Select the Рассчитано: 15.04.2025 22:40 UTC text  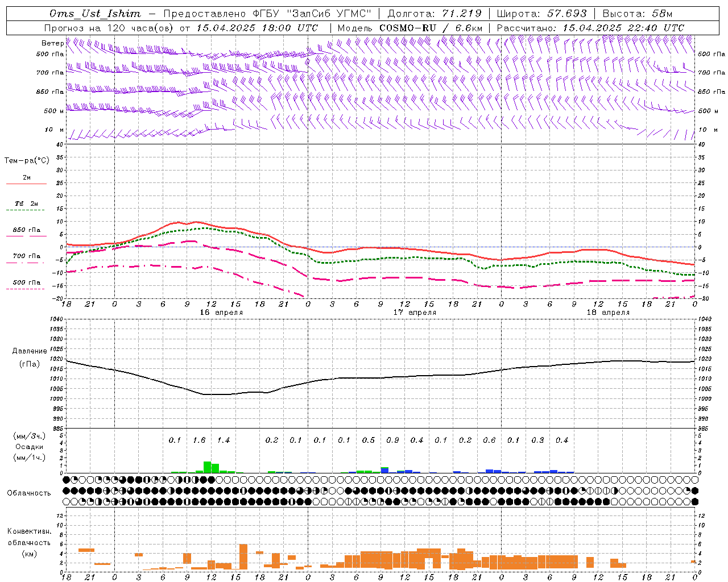(590, 28)
